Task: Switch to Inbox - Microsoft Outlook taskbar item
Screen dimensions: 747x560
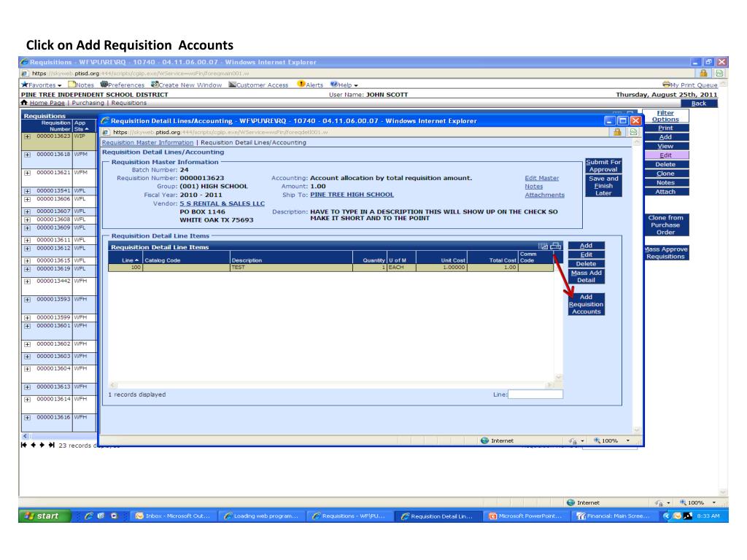Action: click(x=174, y=516)
